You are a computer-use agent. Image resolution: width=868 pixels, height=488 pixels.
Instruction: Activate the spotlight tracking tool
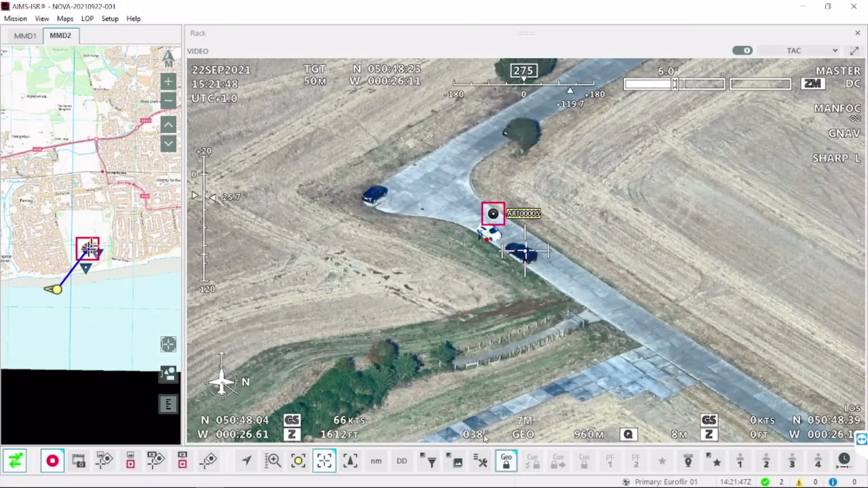pos(298,461)
